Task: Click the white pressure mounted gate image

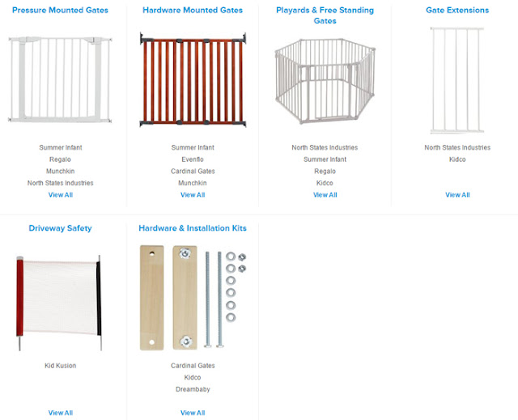Action: pos(60,79)
